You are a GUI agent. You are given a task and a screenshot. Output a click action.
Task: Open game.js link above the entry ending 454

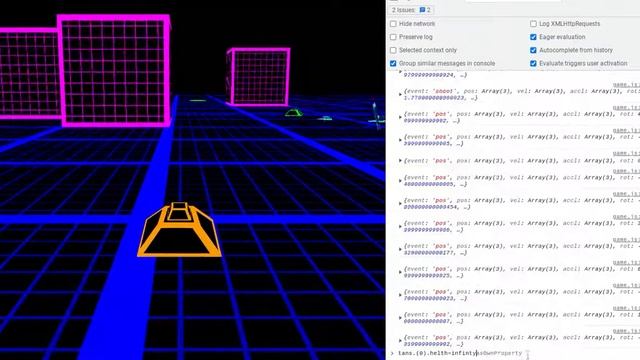coord(626,194)
